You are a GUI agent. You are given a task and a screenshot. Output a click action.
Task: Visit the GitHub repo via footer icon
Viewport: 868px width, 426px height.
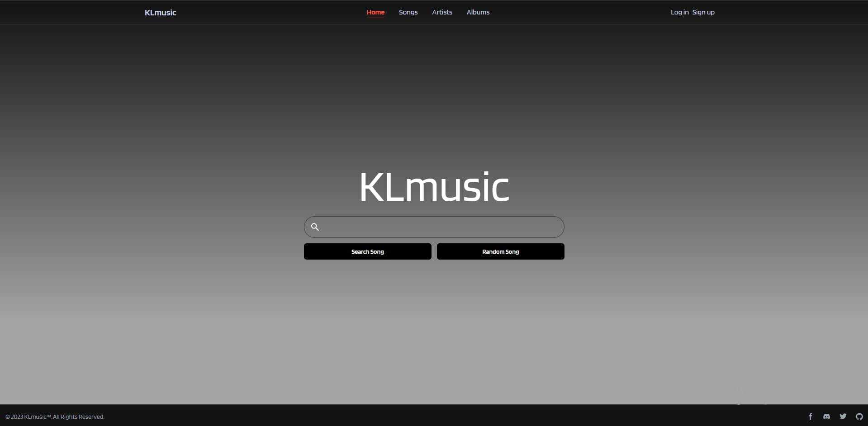(x=859, y=416)
